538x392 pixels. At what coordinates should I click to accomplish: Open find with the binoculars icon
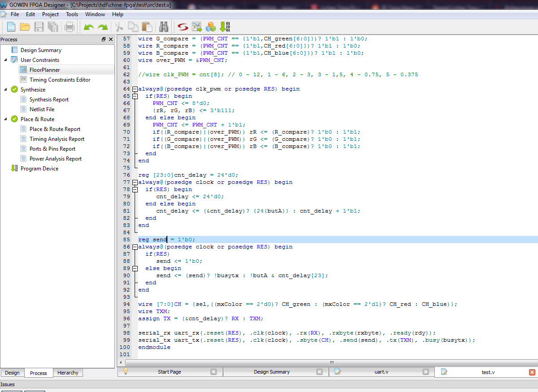tap(164, 27)
